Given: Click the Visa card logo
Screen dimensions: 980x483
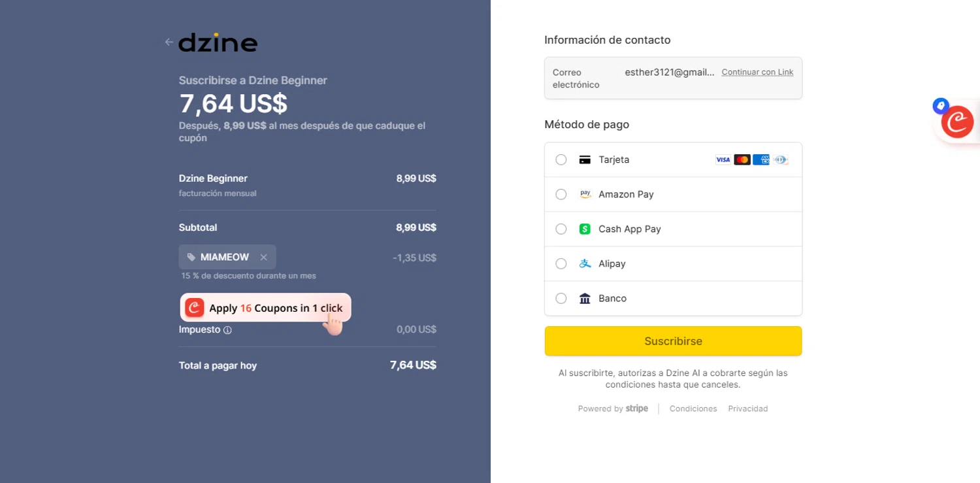Looking at the screenshot, I should (723, 159).
